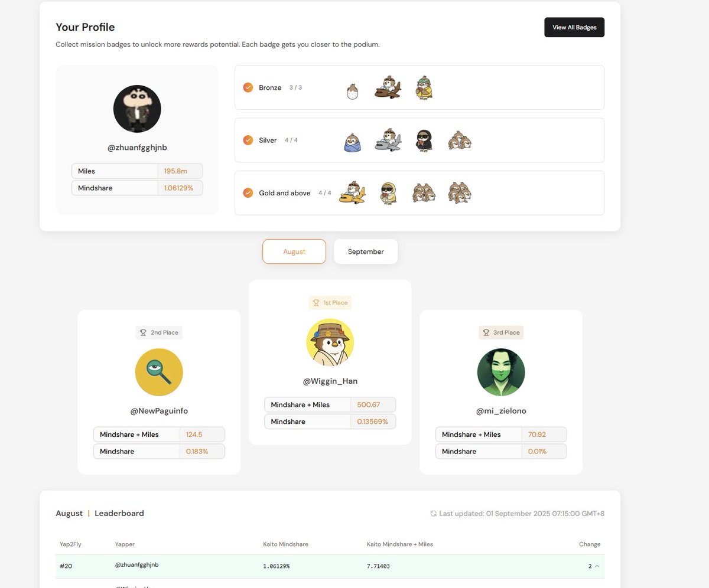Open the @NewPaguinfo username on podium

(x=159, y=411)
